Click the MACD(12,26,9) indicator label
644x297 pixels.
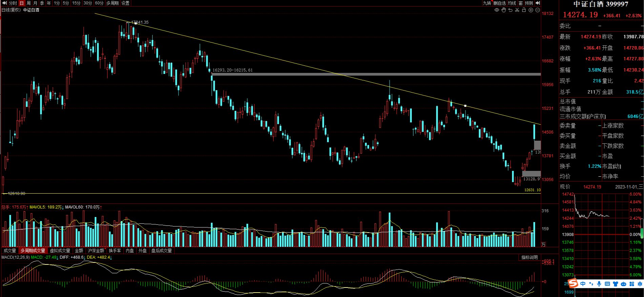pyautogui.click(x=15, y=257)
